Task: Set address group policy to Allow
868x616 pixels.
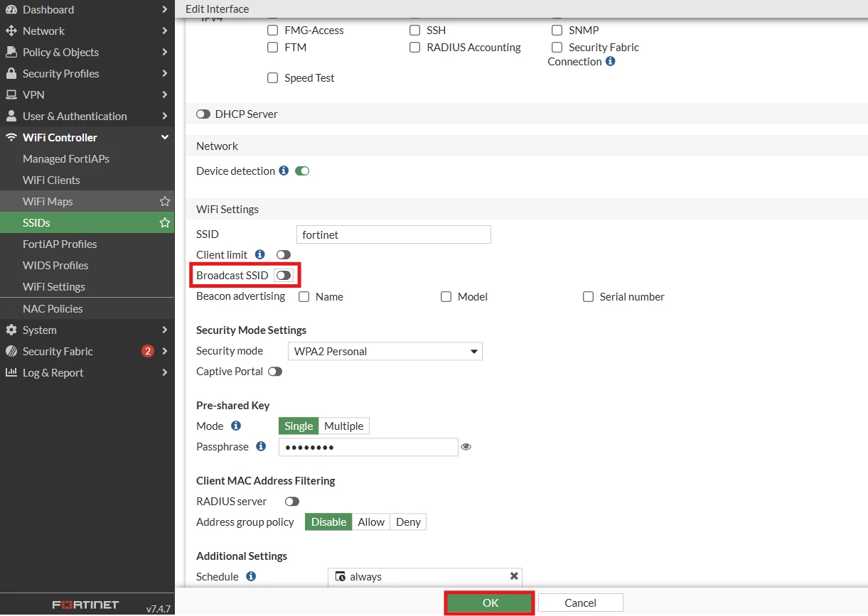Action: 371,522
